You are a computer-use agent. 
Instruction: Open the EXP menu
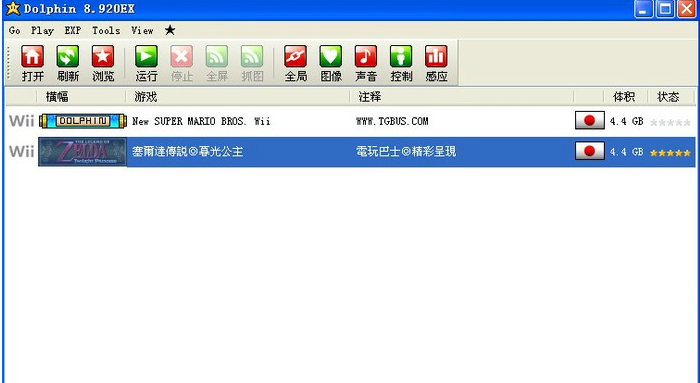point(73,30)
